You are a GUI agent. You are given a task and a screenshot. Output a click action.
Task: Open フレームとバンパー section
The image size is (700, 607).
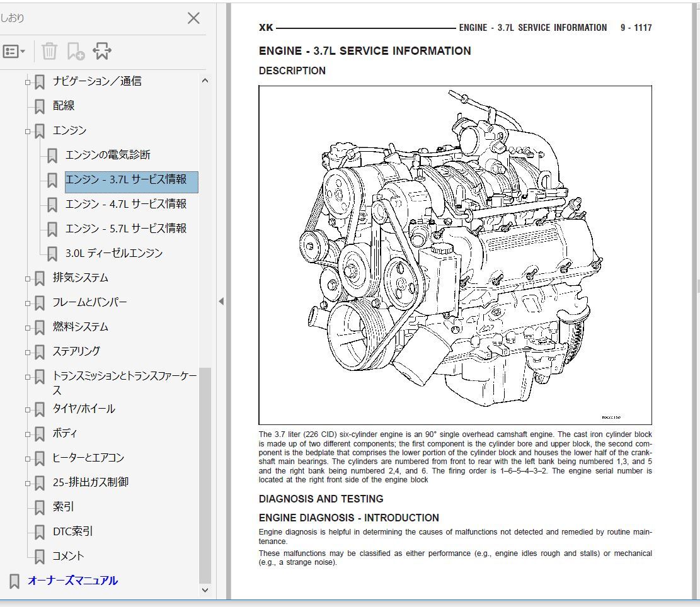coord(89,302)
